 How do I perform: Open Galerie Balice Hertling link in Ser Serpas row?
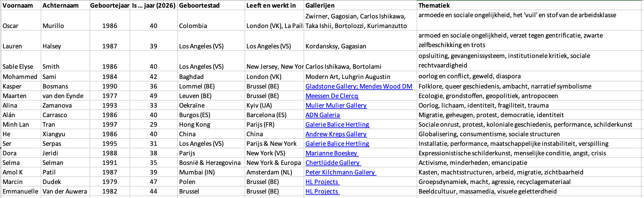(337, 144)
